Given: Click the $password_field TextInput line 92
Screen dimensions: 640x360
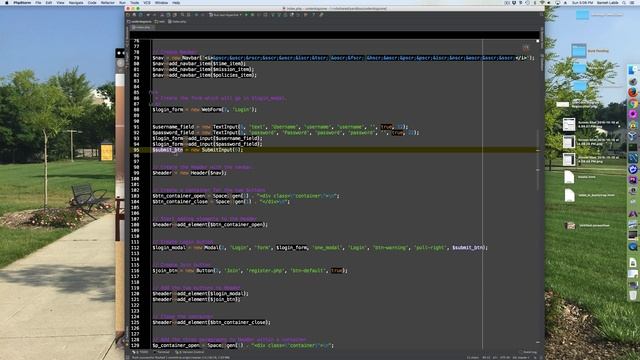Looking at the screenshot, I should (x=286, y=133).
